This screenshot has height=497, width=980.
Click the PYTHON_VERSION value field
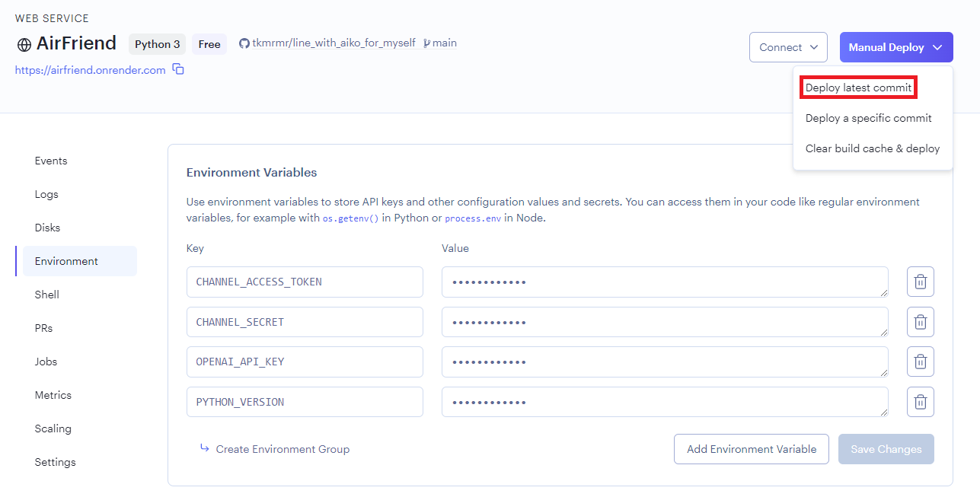coord(665,402)
